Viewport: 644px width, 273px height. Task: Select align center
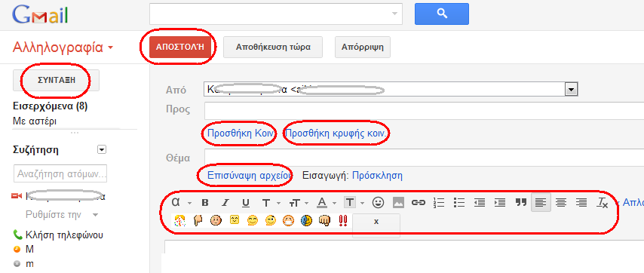coord(561,202)
